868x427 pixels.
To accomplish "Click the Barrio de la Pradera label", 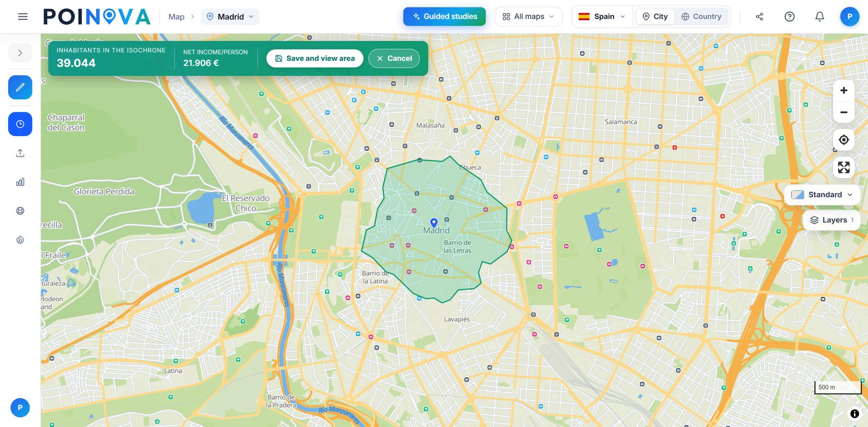I will coord(281,401).
